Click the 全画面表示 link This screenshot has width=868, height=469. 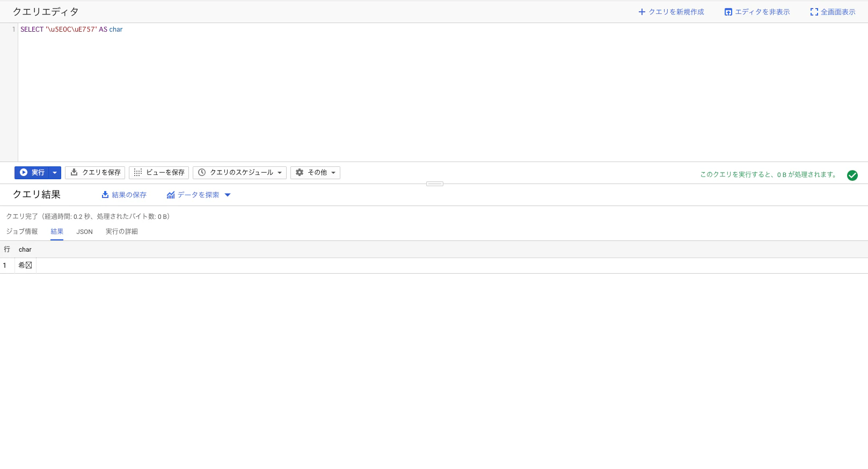pos(838,12)
